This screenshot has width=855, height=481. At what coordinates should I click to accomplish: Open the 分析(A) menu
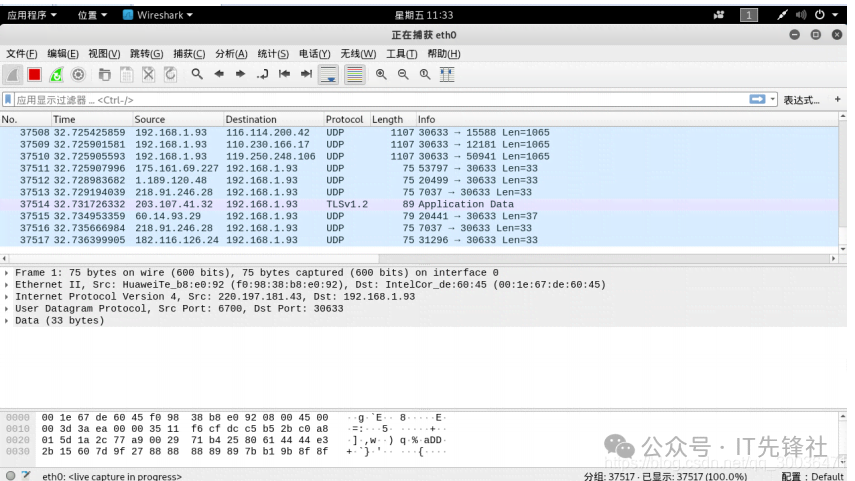click(x=231, y=54)
